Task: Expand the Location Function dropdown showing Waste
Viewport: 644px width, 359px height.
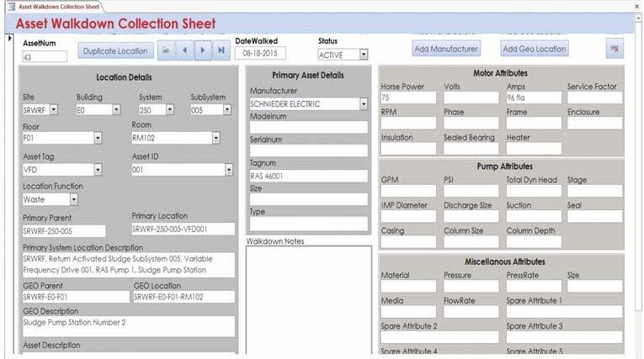Action: pos(73,199)
